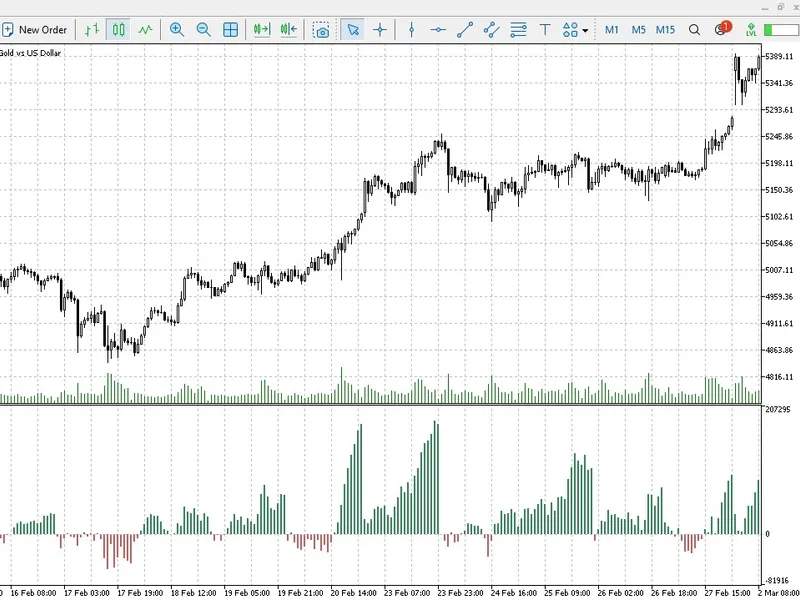Click time label '23 Feb 23:00'
The image size is (800, 600).
460,593
